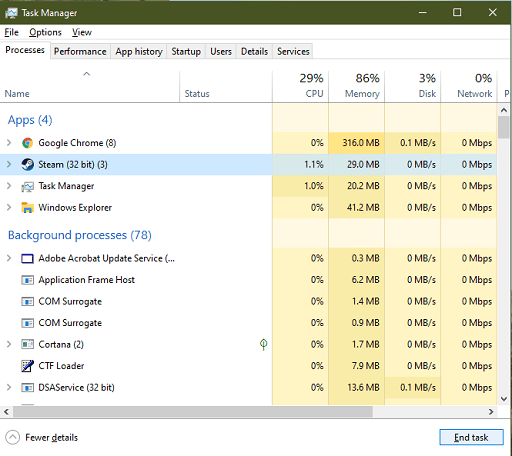This screenshot has height=456, width=512.
Task: Click the 13.6 MB memory cell for DSAService
Action: pos(357,388)
